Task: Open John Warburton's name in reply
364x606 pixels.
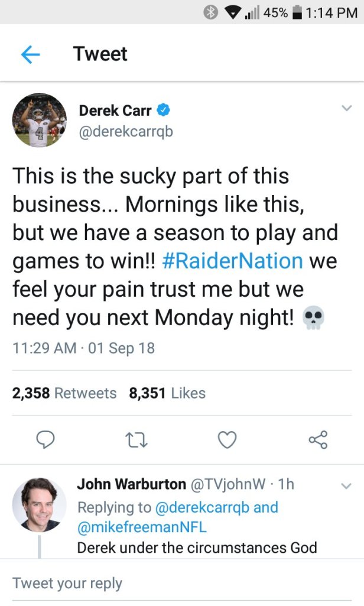Action: coord(131,484)
